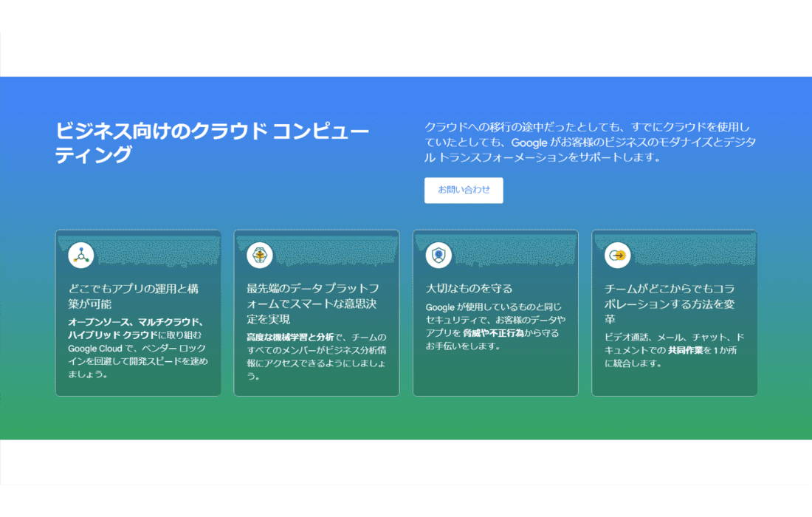Click text Google が使用しているものと同じ

494,307
